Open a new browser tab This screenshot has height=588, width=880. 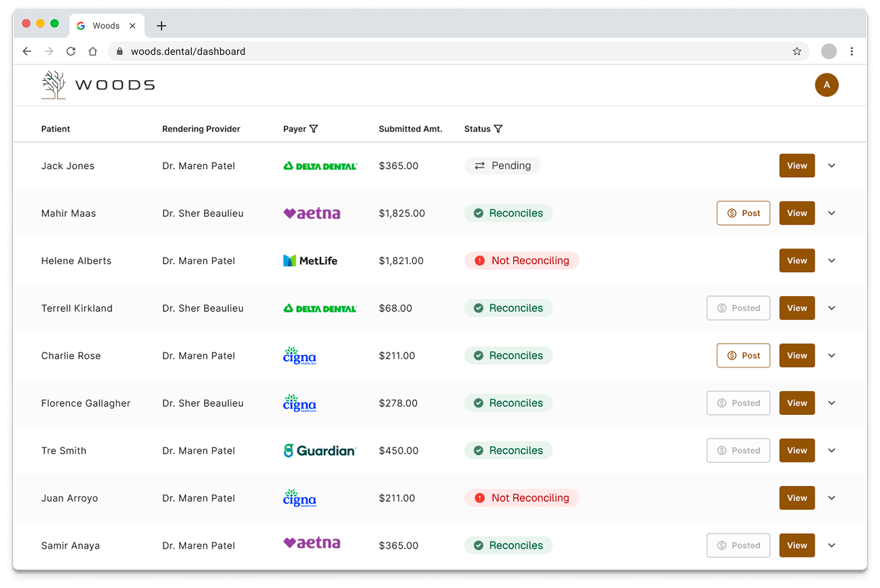click(161, 25)
